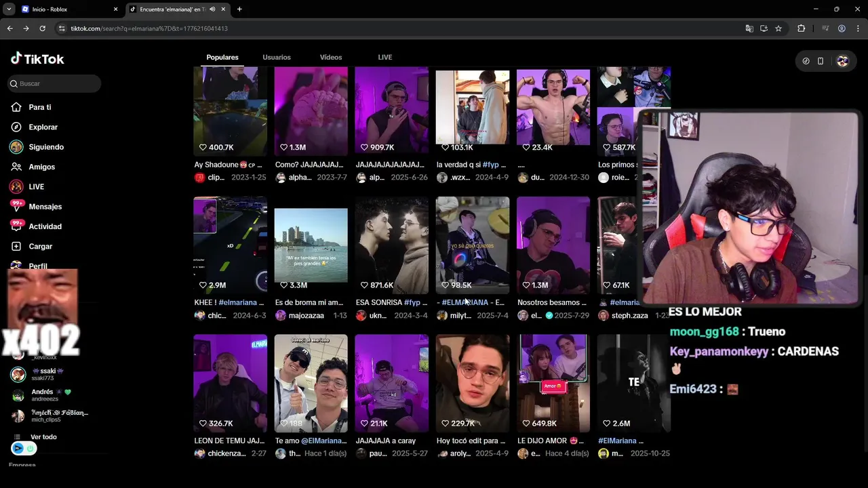Click the 'JAJAJAJA a caray' caption
This screenshot has width=868, height=488.
[x=386, y=441]
